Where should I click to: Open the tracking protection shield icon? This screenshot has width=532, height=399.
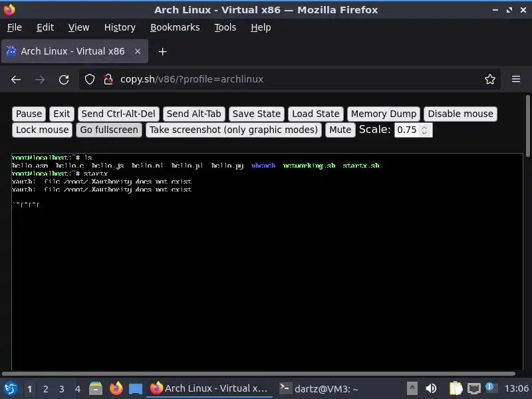click(90, 79)
